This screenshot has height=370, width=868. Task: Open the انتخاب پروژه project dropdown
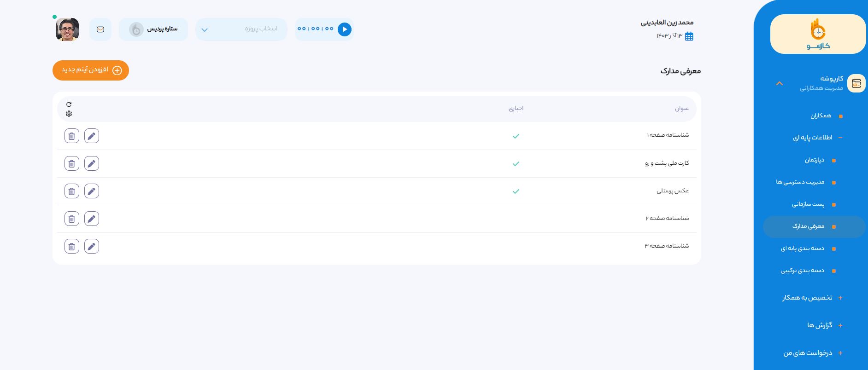tap(241, 29)
